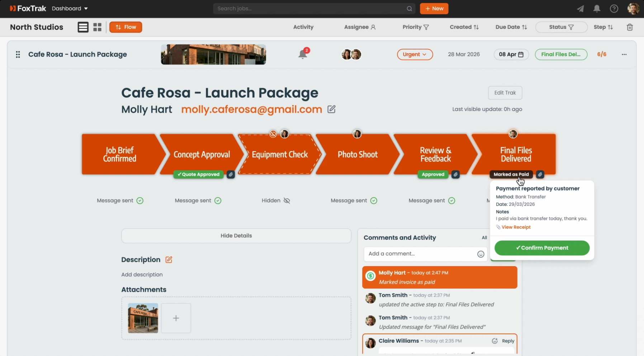This screenshot has width=644, height=356.
Task: Edit customer email pencil icon
Action: point(331,109)
